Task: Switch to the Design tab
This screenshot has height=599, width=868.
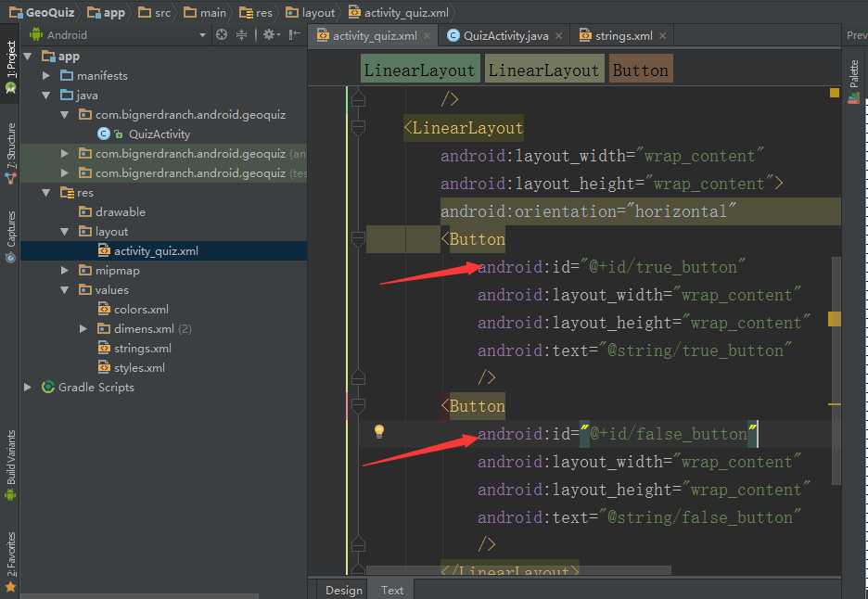Action: pos(344,590)
